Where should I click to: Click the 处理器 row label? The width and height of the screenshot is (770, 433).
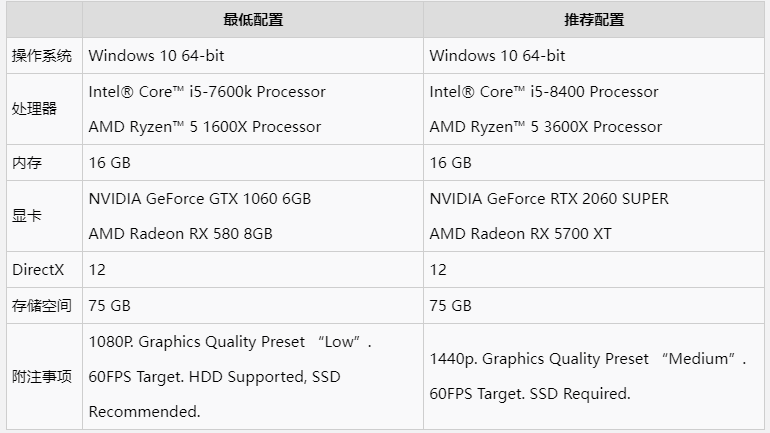35,109
